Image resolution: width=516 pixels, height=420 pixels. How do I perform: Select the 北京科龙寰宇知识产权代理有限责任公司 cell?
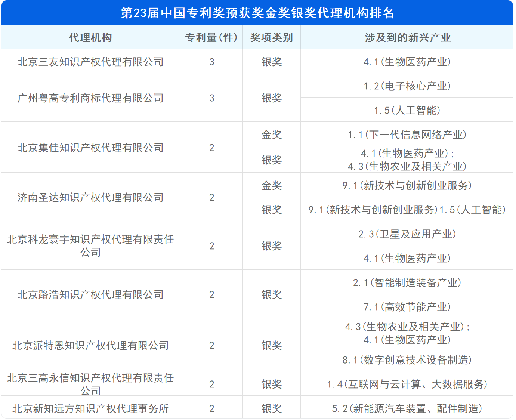[x=91, y=245]
